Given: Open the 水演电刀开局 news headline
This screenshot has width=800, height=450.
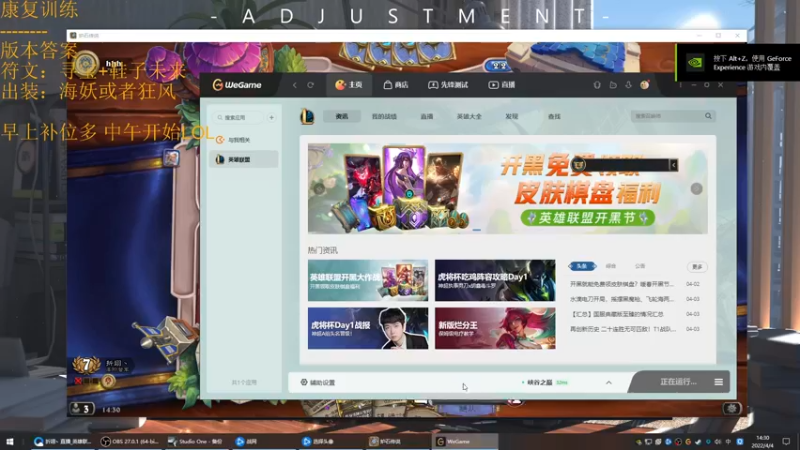Looking at the screenshot, I should 621,299.
